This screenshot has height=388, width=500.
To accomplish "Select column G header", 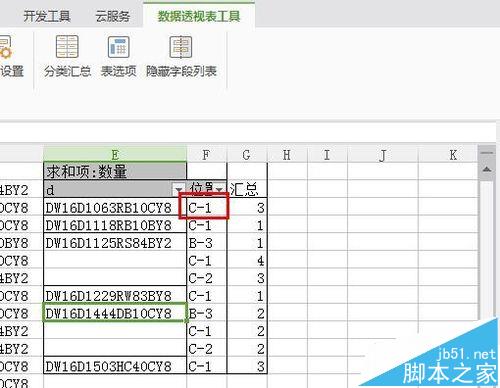I will 247,155.
